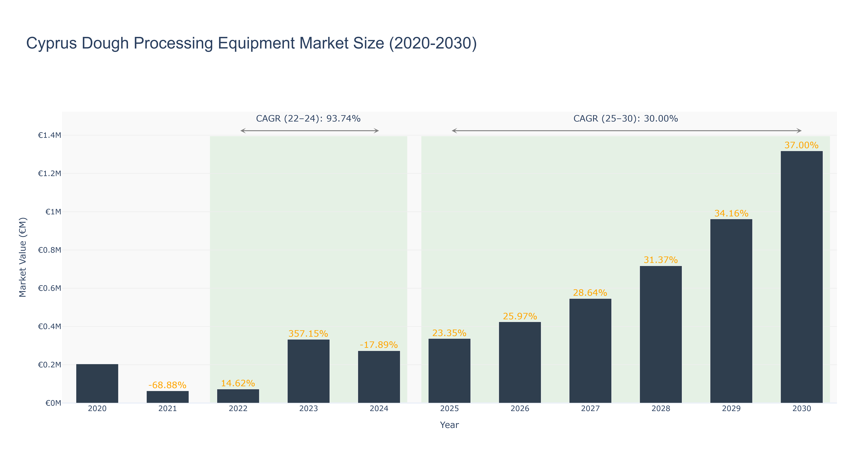Click the 2020 x-axis tick label
The width and height of the screenshot is (868, 465).
pos(97,409)
